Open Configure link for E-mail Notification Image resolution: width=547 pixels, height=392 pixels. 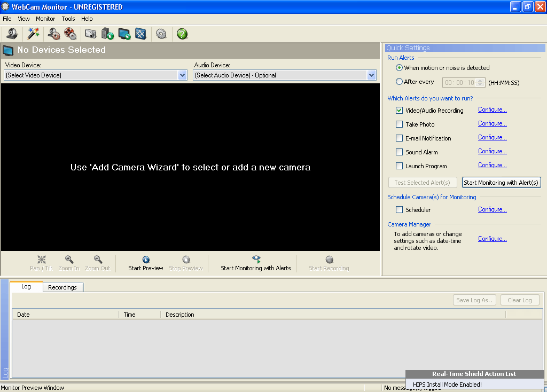click(492, 137)
